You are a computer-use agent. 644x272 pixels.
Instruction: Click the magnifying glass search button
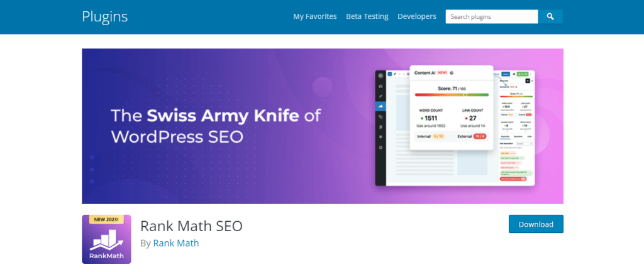pyautogui.click(x=550, y=17)
